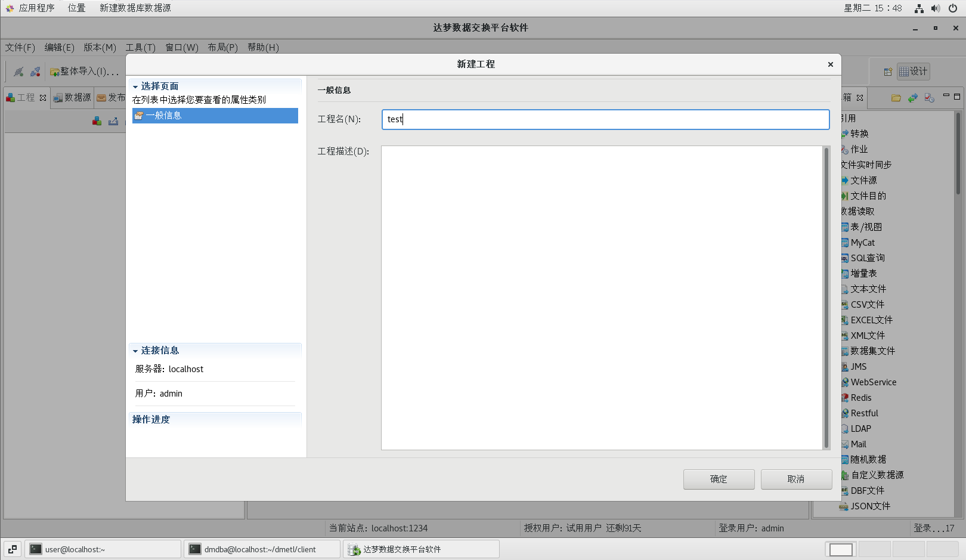Screen dimensions: 966x560
Task: Open the 版本(M) menu
Action: click(100, 47)
